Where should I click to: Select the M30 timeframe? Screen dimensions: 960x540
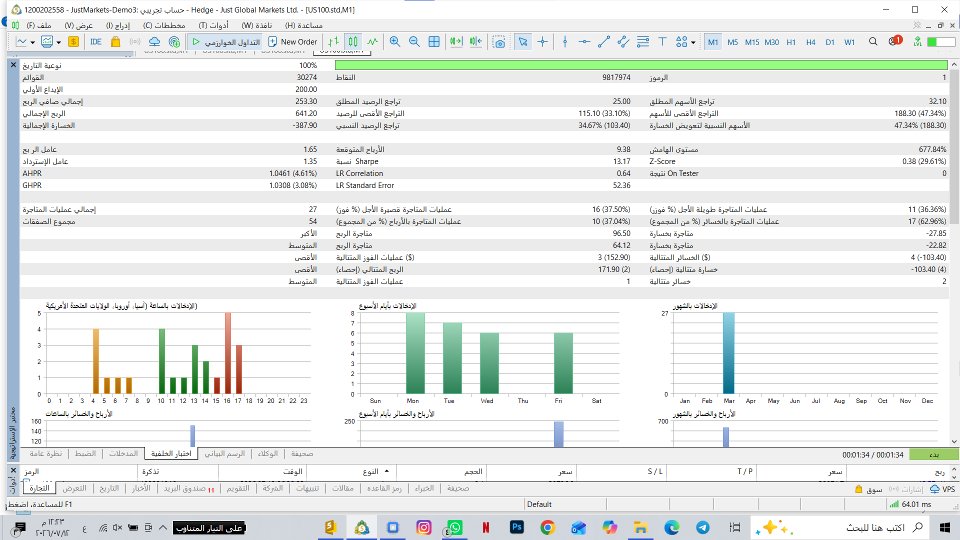pyautogui.click(x=771, y=42)
